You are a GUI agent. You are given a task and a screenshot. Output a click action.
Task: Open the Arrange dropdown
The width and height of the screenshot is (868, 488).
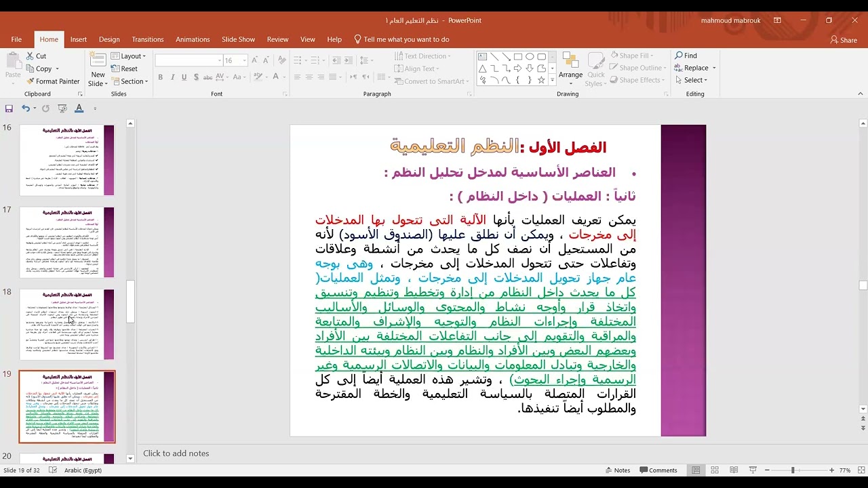[x=570, y=70]
